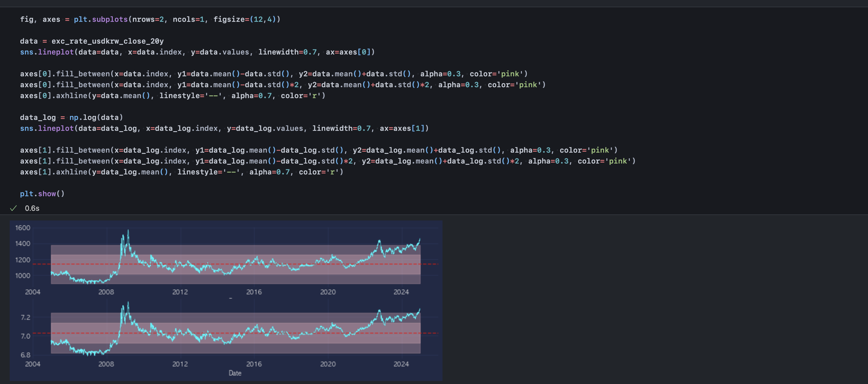
Task: Click the Date x-axis label
Action: tap(235, 373)
